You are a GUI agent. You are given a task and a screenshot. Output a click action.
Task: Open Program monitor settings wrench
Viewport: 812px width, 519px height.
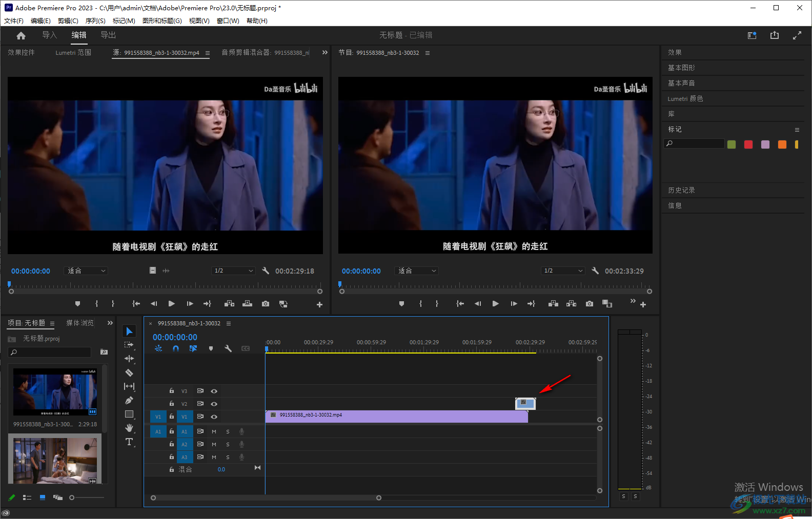click(595, 271)
